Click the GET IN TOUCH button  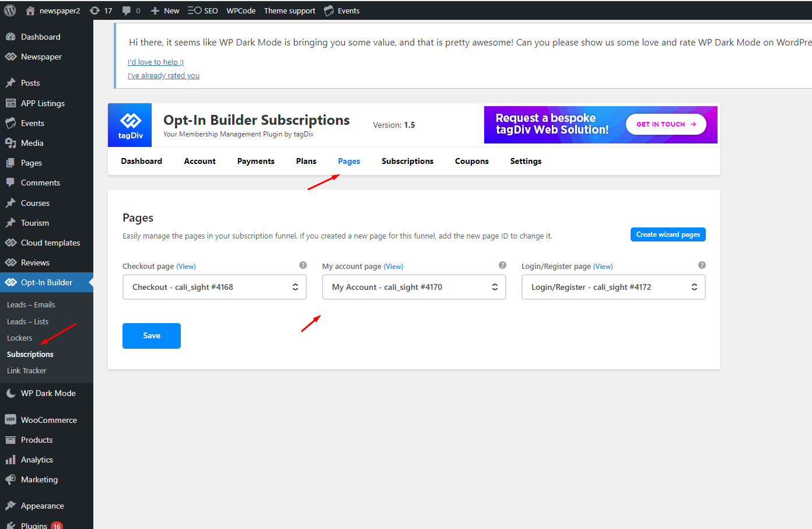(666, 124)
